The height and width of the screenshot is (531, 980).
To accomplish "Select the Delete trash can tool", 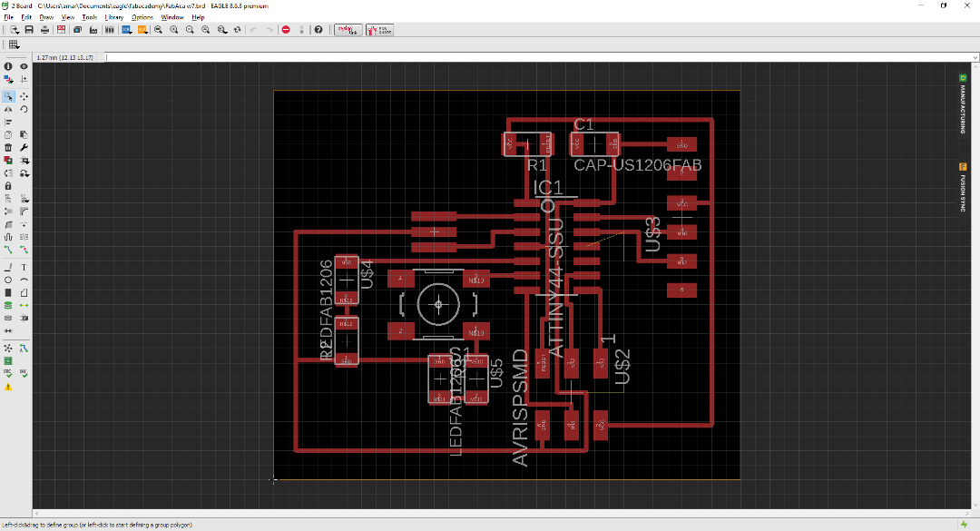I will 8,147.
